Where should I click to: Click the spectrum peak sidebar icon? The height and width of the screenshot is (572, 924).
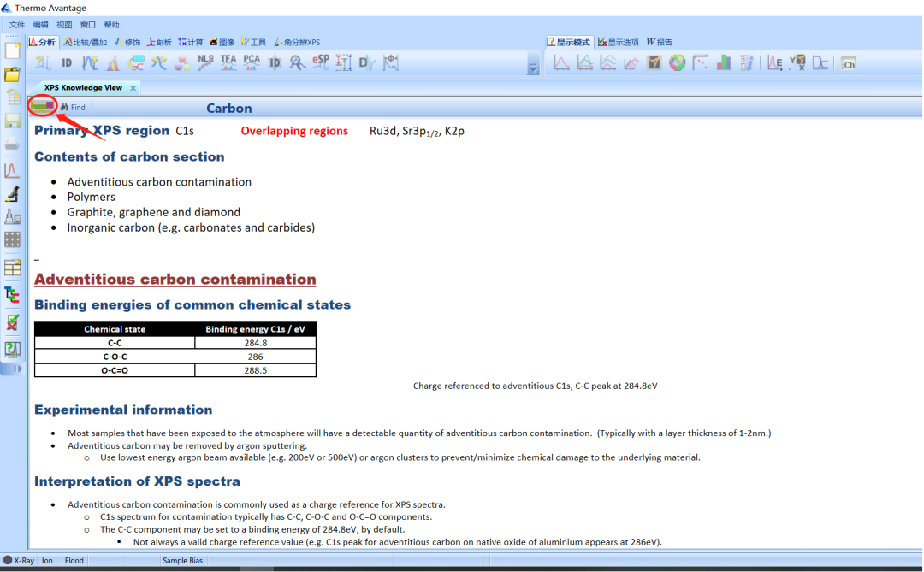click(12, 171)
